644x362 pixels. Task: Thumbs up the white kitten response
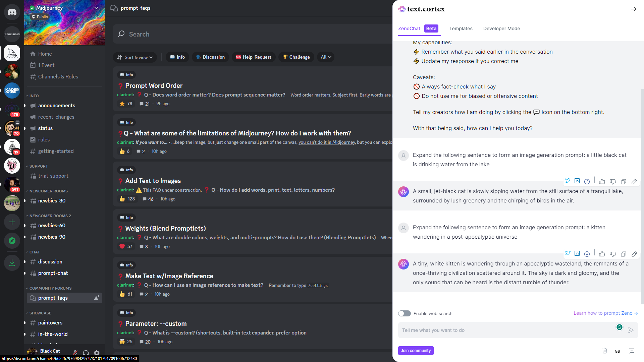pyautogui.click(x=602, y=254)
